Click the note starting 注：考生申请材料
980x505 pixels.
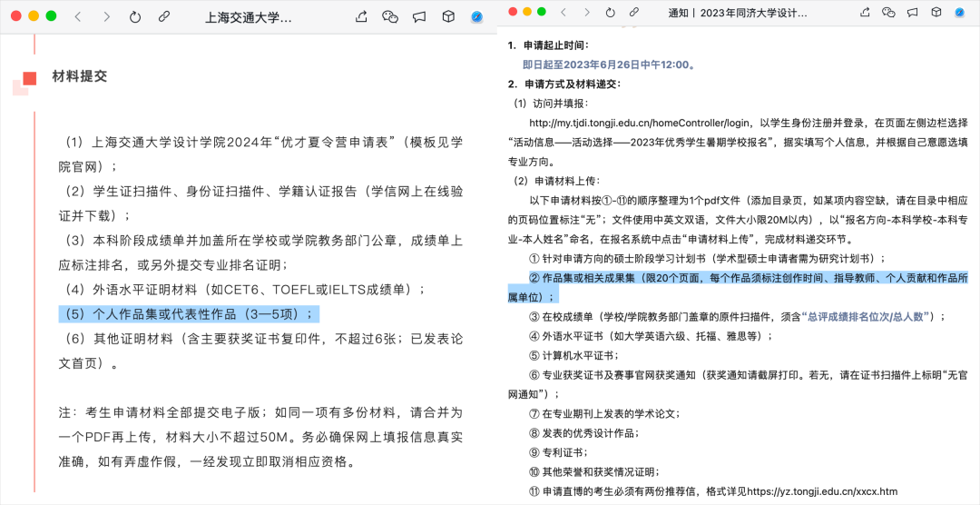click(261, 438)
